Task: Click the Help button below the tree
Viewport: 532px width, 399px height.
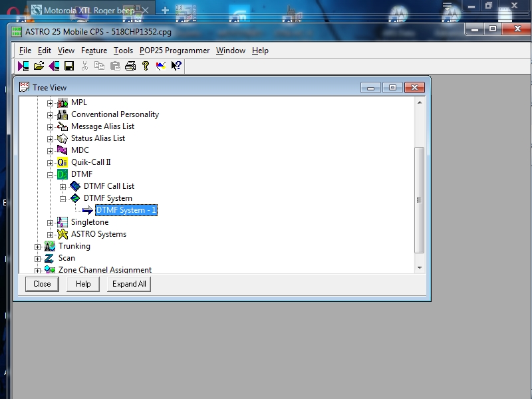Action: pyautogui.click(x=83, y=284)
